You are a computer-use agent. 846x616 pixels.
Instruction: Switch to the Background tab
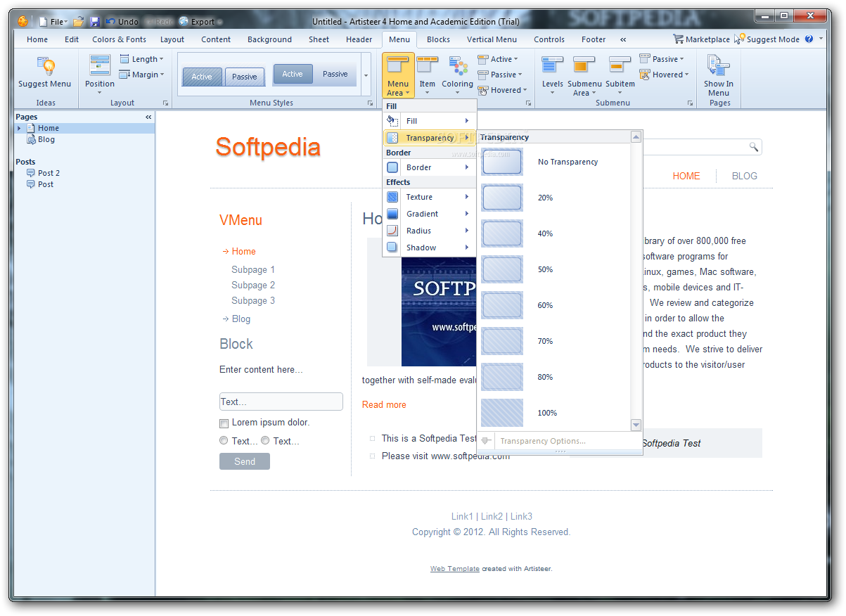point(269,39)
